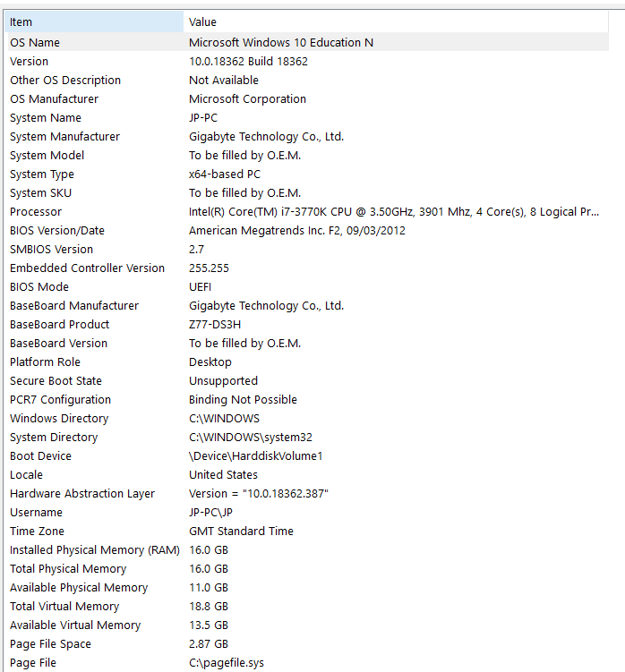Click the Item column header

tap(94, 21)
